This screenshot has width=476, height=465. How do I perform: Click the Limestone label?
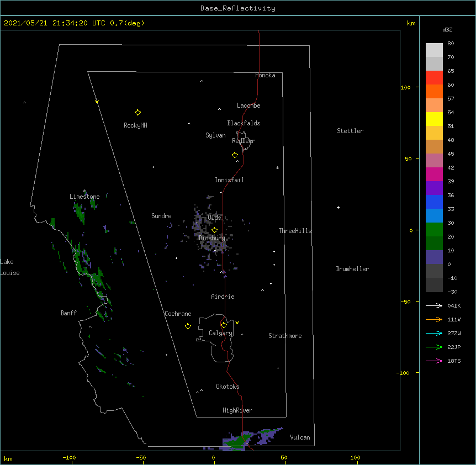(x=84, y=197)
